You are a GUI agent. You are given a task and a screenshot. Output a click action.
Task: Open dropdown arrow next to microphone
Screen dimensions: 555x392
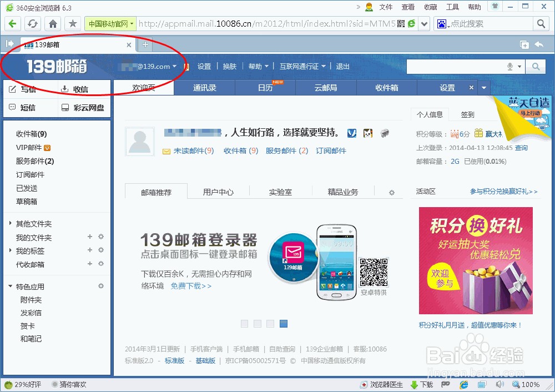519,67
